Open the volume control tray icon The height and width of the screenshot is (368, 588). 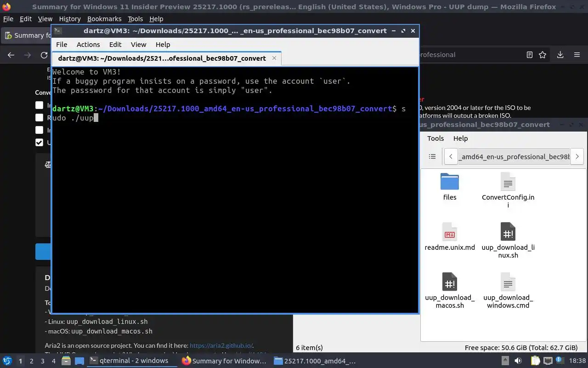pyautogui.click(x=518, y=361)
